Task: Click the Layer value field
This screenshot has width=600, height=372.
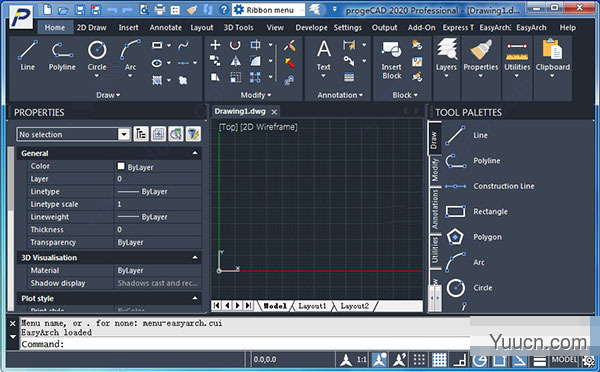Action: tap(158, 179)
